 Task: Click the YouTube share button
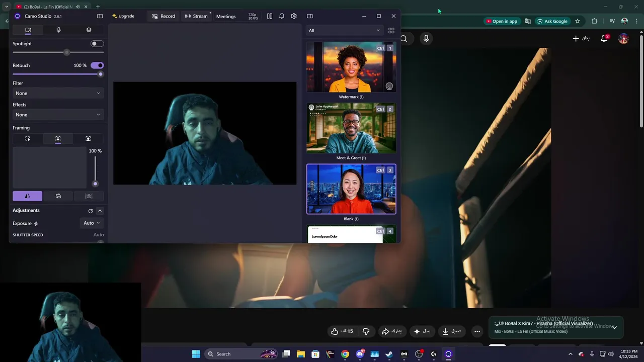391,331
